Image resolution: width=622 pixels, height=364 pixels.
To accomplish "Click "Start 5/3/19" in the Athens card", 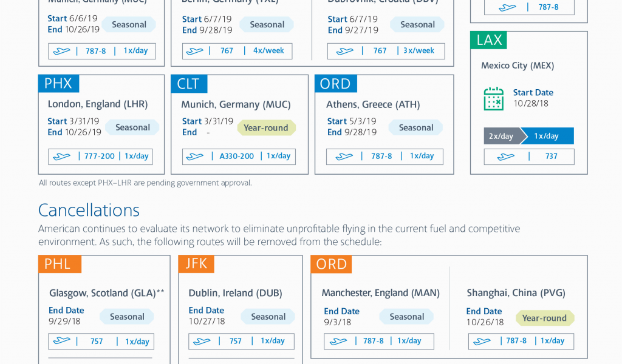I will (352, 121).
